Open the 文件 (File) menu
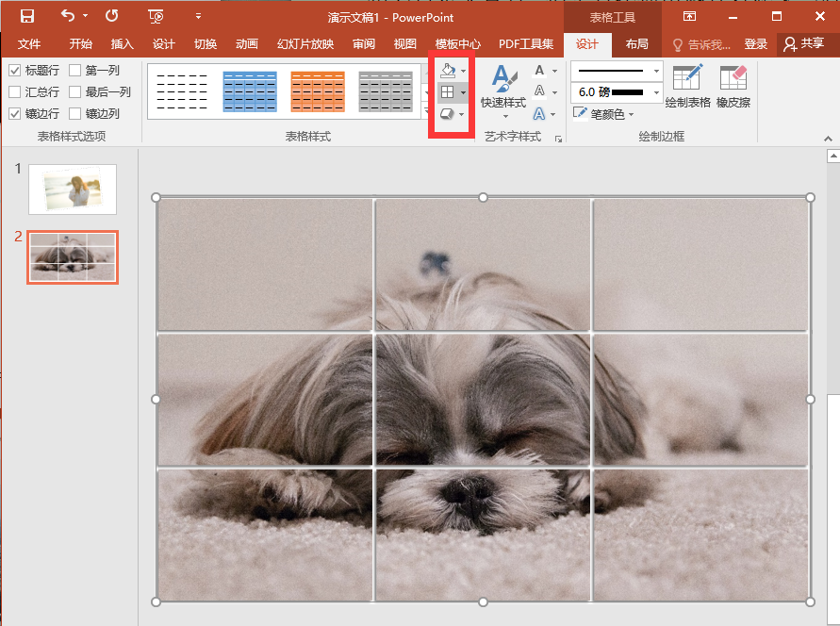840x626 pixels. 29,44
